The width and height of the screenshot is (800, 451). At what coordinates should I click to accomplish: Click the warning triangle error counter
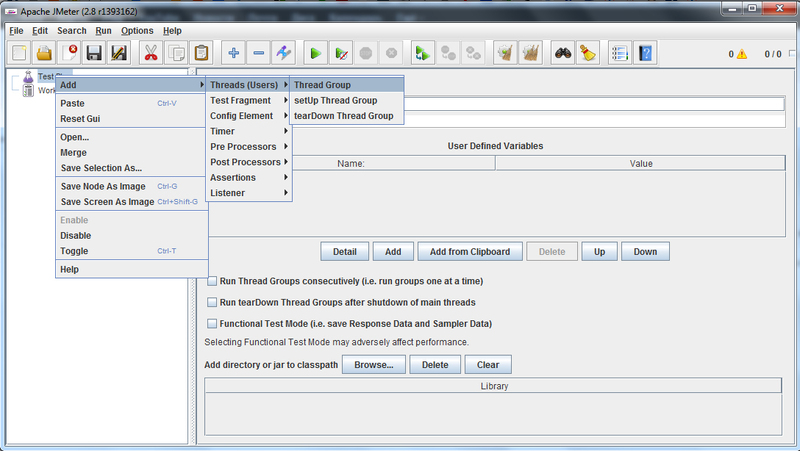tap(741, 54)
